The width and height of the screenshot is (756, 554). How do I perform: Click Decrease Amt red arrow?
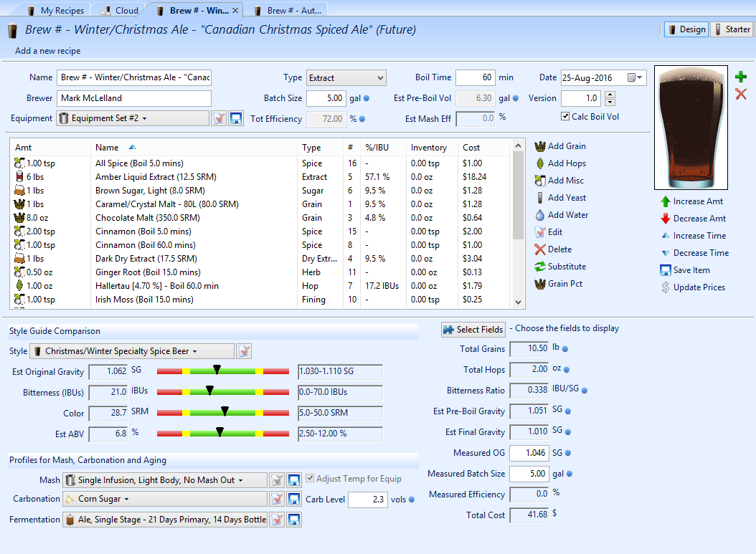666,219
